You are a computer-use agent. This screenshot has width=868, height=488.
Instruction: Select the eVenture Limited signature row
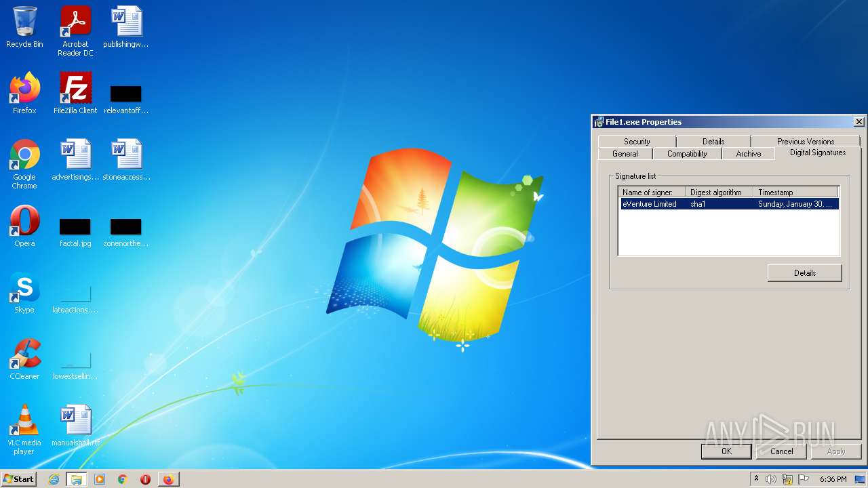[730, 204]
